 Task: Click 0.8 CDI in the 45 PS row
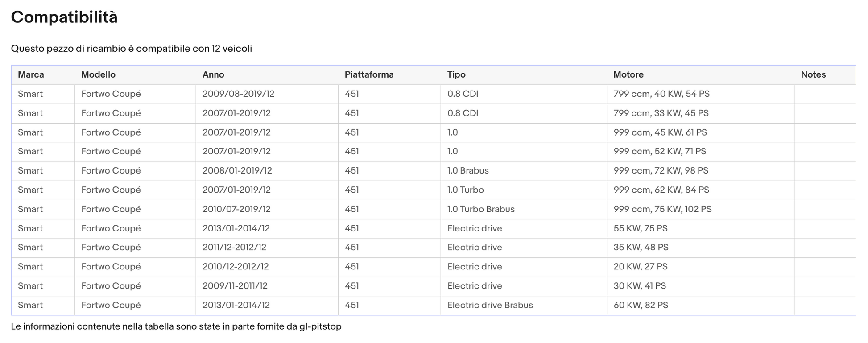(463, 113)
